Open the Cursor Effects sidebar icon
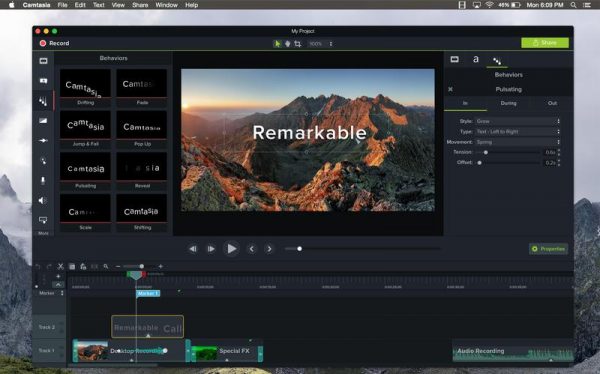The height and width of the screenshot is (374, 600). (x=43, y=160)
